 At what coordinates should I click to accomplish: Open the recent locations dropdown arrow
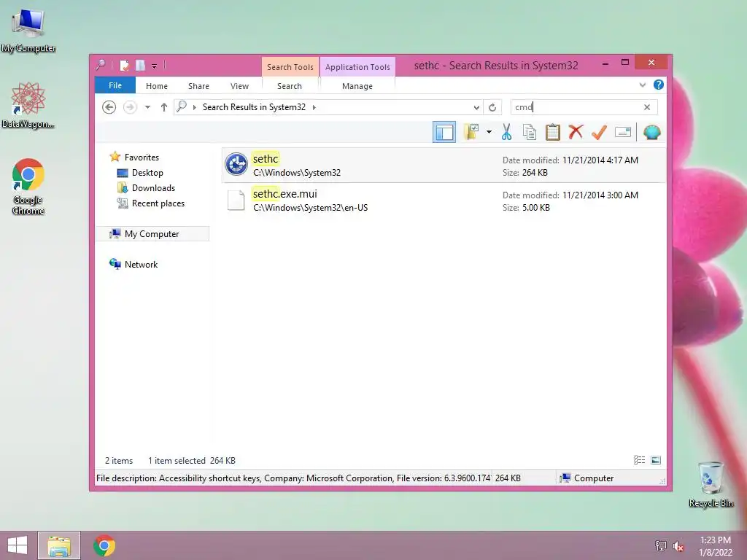tap(147, 107)
